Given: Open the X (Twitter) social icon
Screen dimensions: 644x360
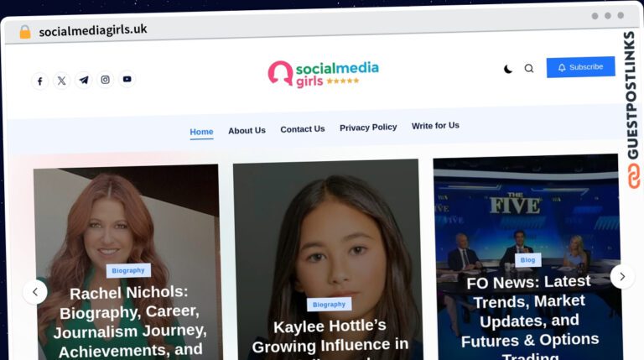Looking at the screenshot, I should [x=61, y=81].
